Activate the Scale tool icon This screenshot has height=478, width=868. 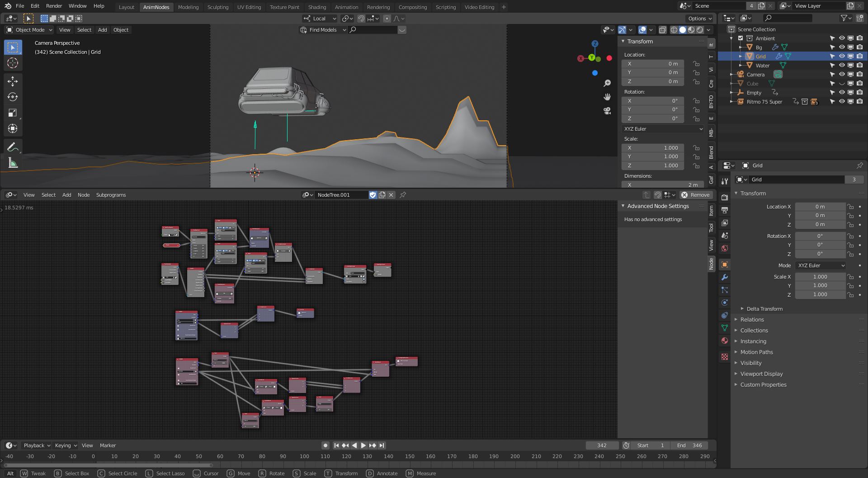point(13,113)
